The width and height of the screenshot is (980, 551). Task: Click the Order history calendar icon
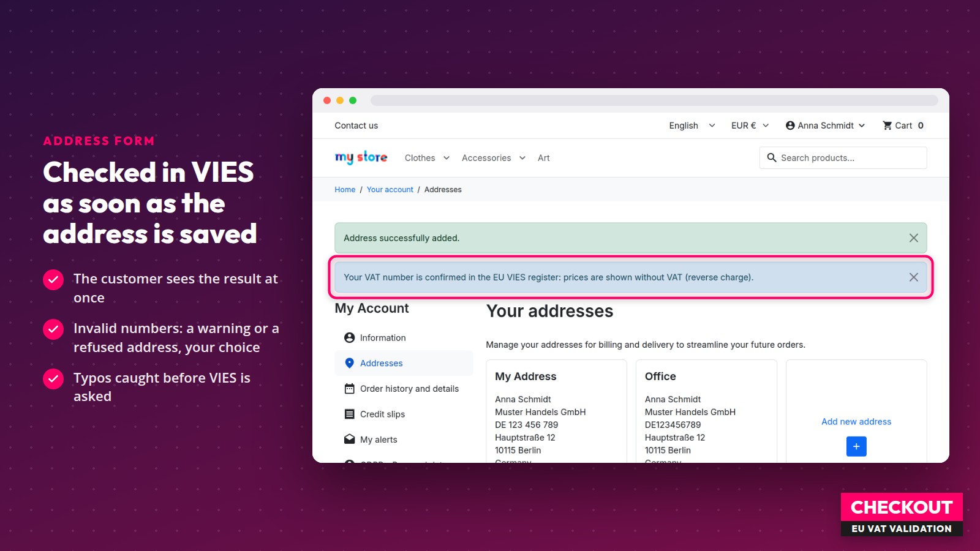click(x=350, y=389)
